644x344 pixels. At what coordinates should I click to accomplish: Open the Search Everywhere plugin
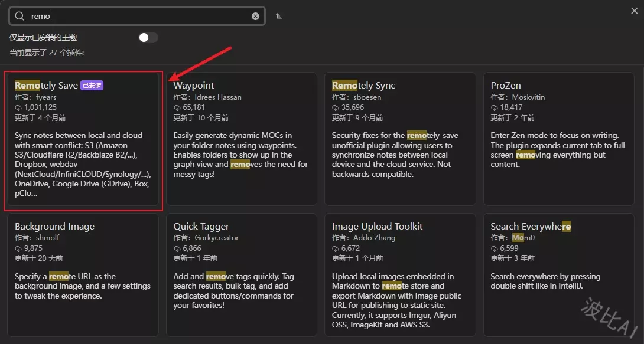point(559,275)
